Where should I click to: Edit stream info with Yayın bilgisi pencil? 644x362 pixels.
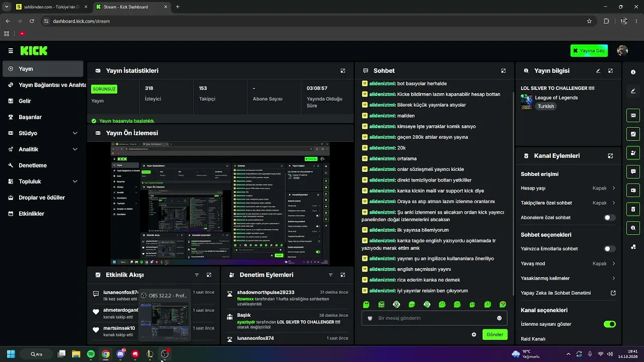(598, 71)
